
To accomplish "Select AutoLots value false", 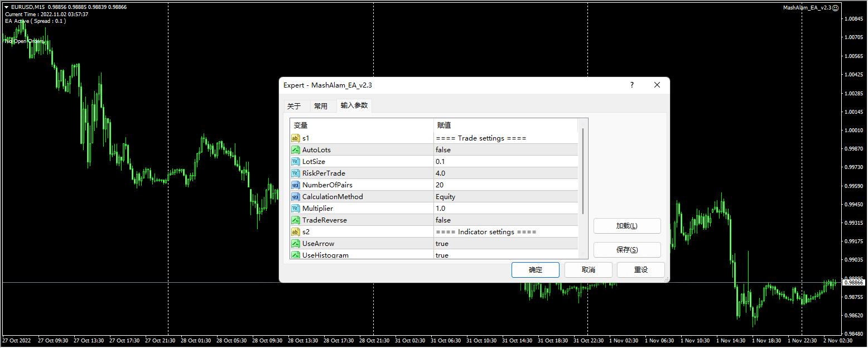I will 506,150.
